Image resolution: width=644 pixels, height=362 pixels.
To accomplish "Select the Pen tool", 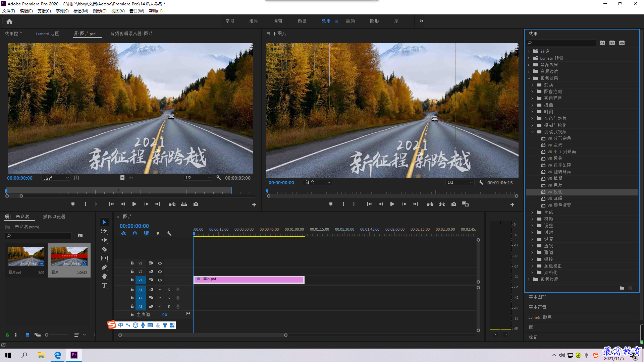I will 104,267.
